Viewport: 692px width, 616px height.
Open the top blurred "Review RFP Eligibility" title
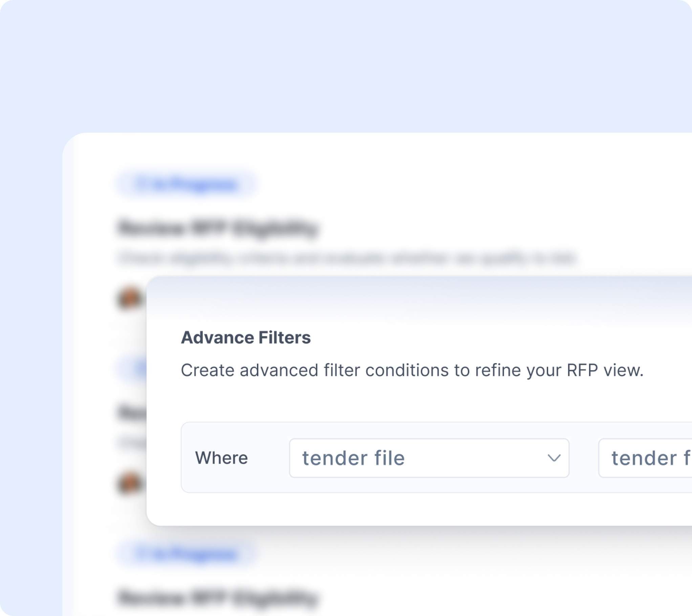coord(217,228)
